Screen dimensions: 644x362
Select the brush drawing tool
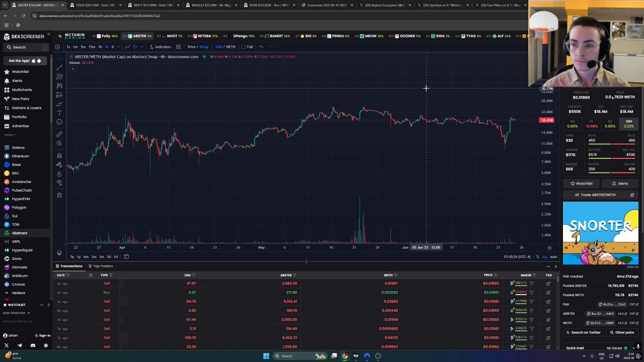pyautogui.click(x=59, y=104)
